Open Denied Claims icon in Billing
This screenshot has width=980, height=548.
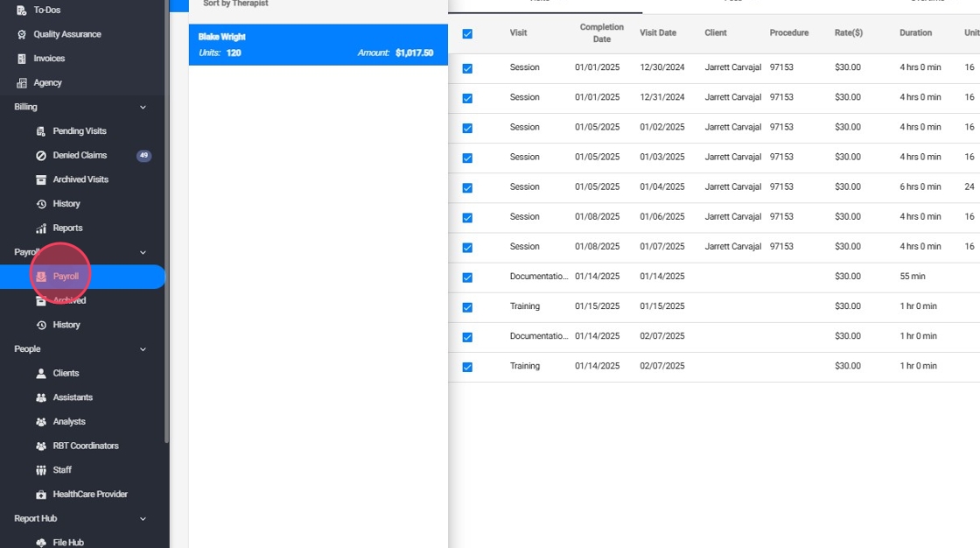[41, 156]
